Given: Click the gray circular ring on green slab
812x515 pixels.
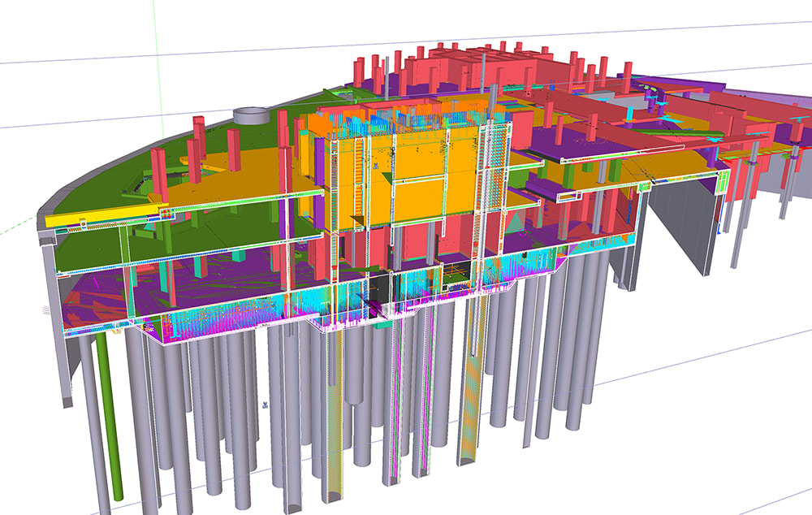Looking at the screenshot, I should tap(251, 117).
